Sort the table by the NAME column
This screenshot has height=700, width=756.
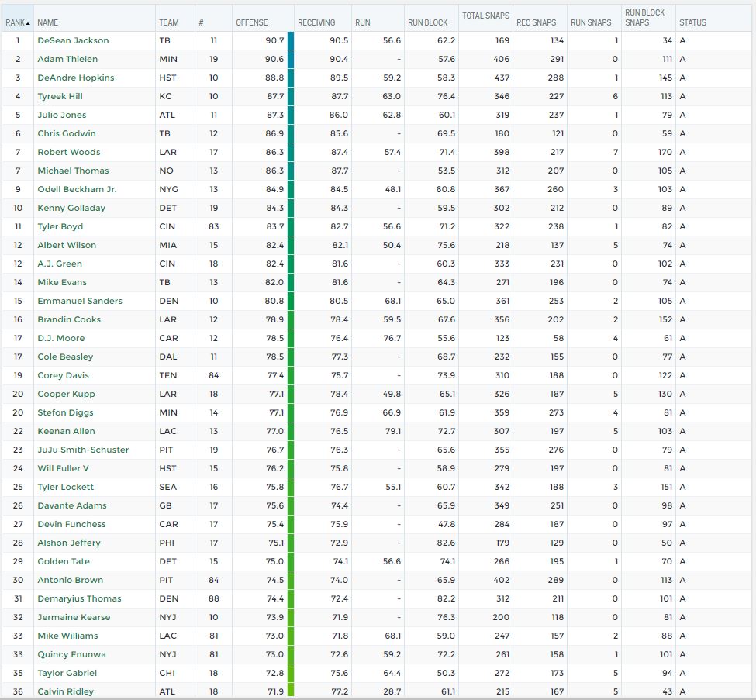48,23
